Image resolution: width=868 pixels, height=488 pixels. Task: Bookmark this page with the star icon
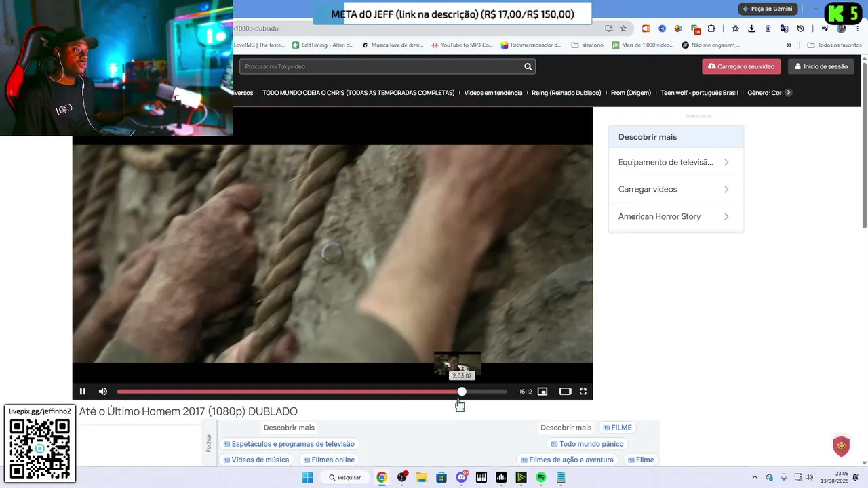pos(623,28)
